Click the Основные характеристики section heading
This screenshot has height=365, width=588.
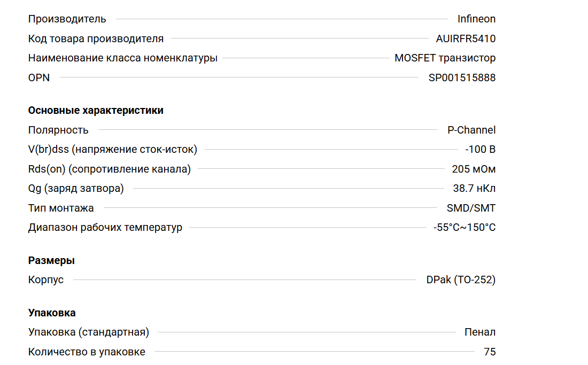pyautogui.click(x=96, y=111)
